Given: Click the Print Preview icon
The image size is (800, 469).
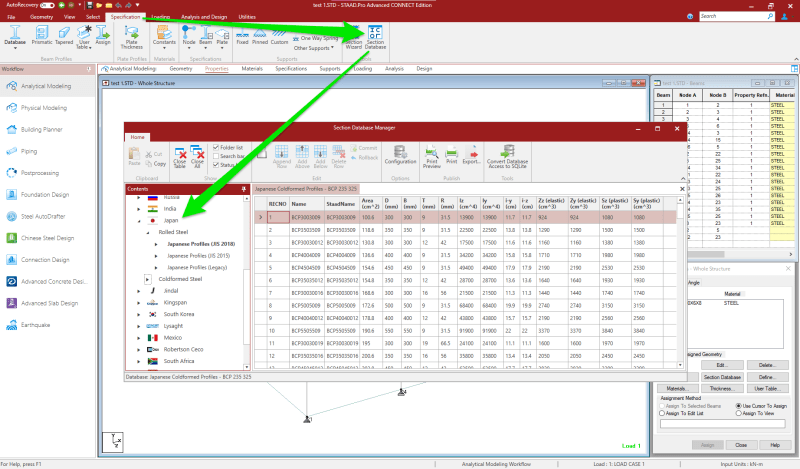Looking at the screenshot, I should point(432,157).
